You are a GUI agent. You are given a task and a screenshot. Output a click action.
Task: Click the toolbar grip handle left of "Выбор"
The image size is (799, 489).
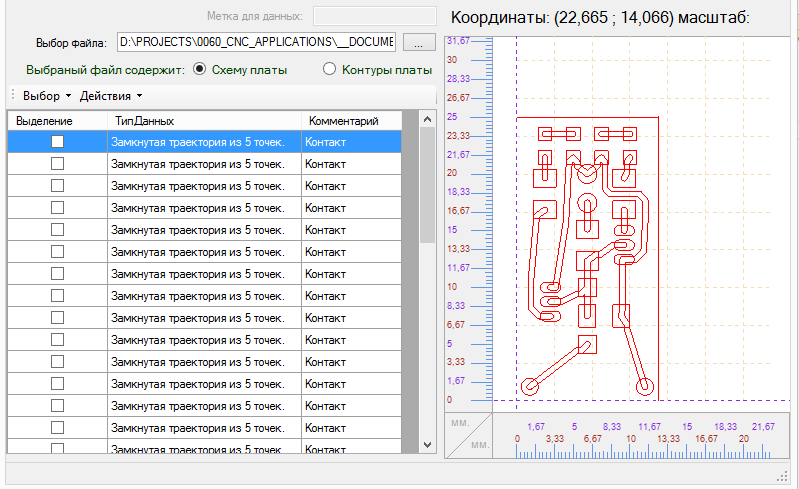13,96
